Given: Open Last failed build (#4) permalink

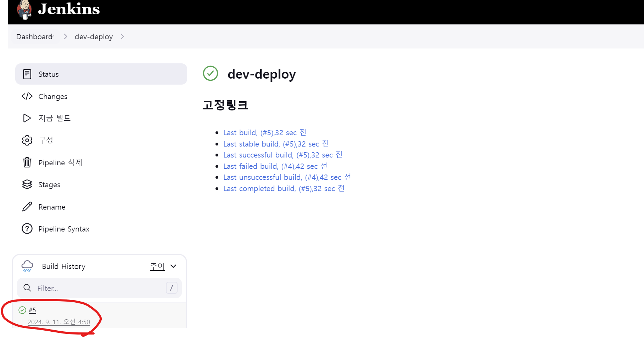Looking at the screenshot, I should [275, 166].
